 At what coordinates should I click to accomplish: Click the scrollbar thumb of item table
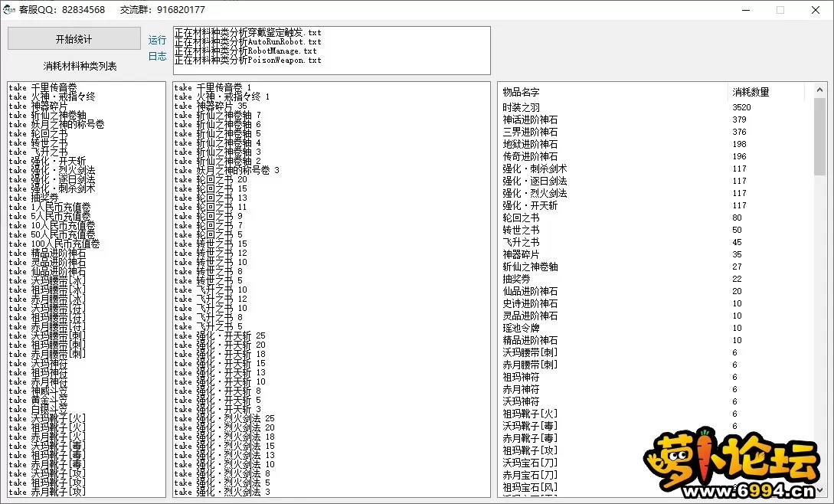coord(819,136)
